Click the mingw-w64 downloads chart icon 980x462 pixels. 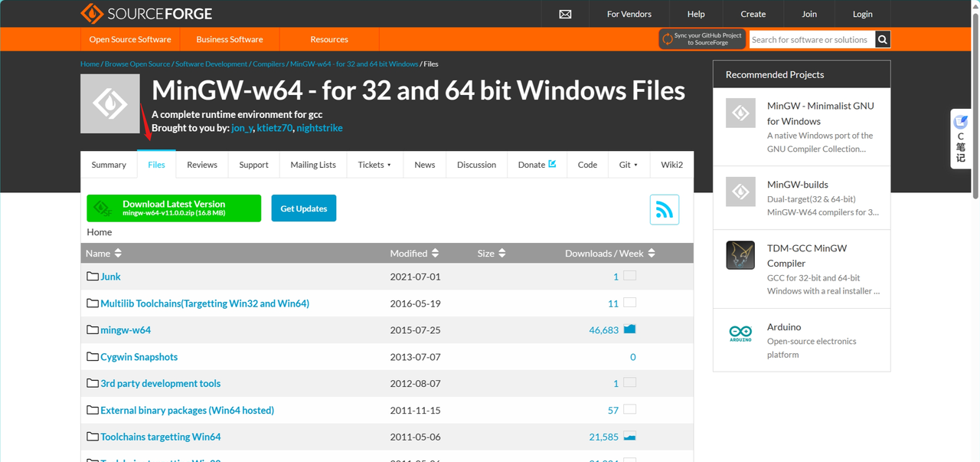coord(629,330)
